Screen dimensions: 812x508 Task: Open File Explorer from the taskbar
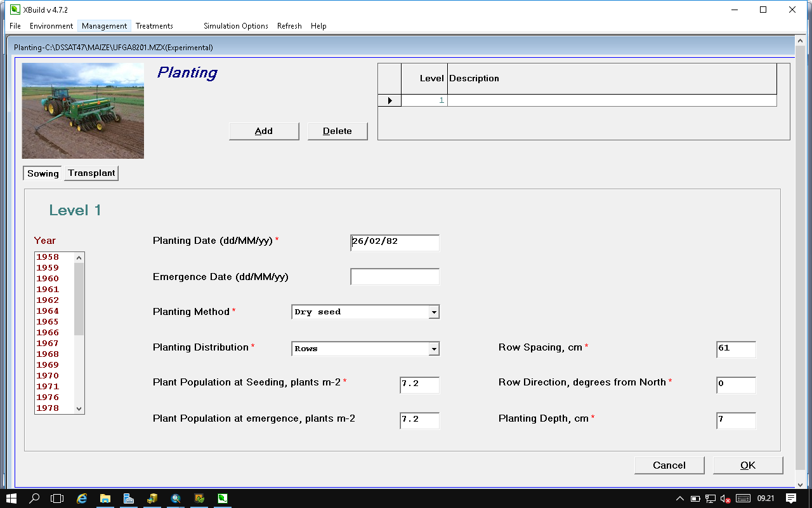point(105,498)
